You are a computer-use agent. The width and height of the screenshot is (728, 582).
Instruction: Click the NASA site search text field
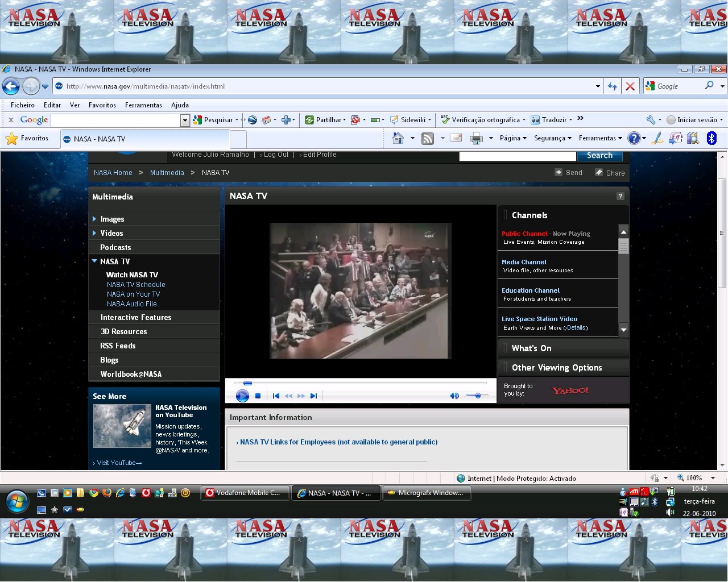point(518,156)
